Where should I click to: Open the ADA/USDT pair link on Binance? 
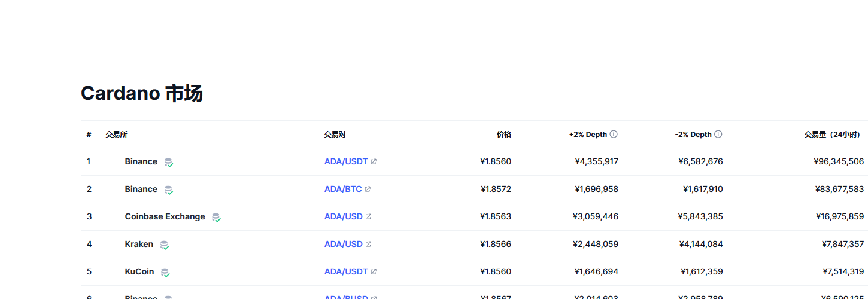point(345,162)
